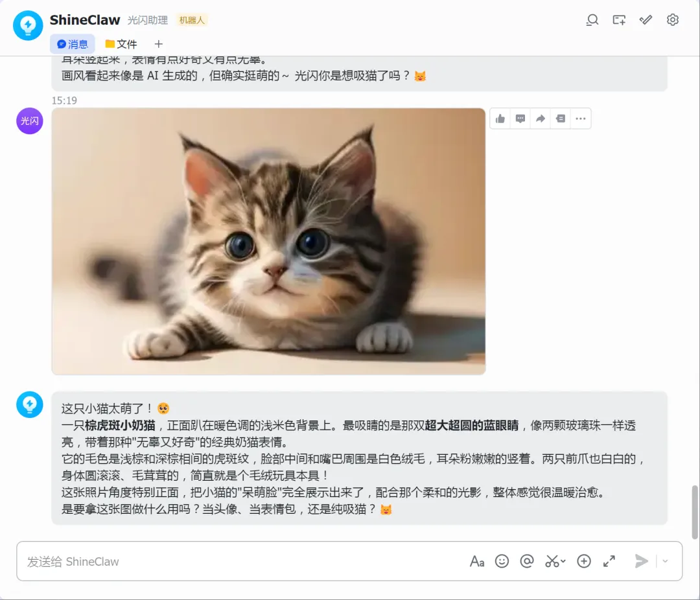700x600 pixels.
Task: Add a new tab with plus
Action: (159, 44)
